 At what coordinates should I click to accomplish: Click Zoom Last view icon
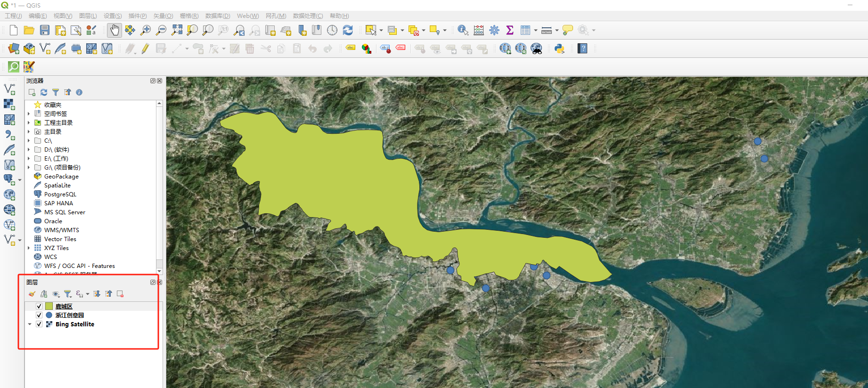click(x=239, y=30)
